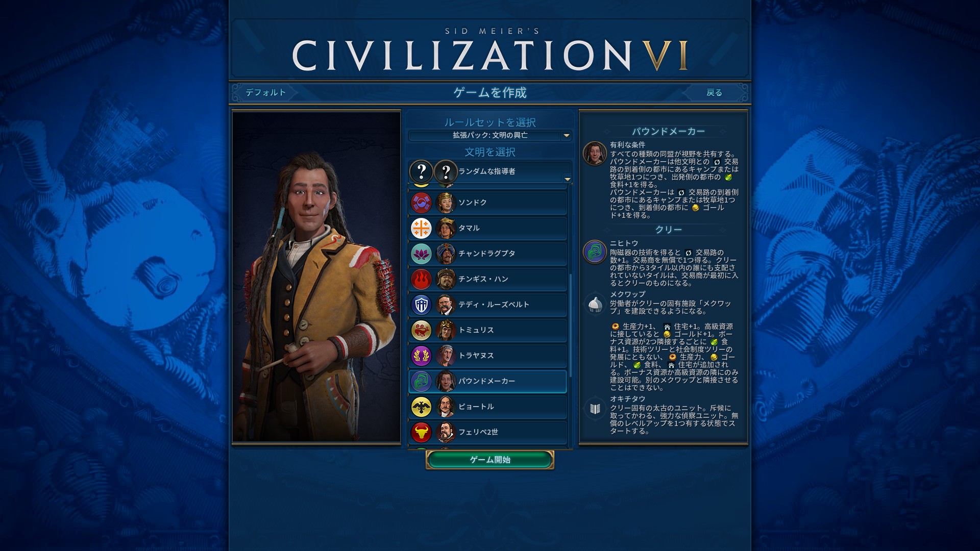This screenshot has height=551, width=980.
Task: Start the game with ゲーム開始 button
Action: (x=490, y=460)
